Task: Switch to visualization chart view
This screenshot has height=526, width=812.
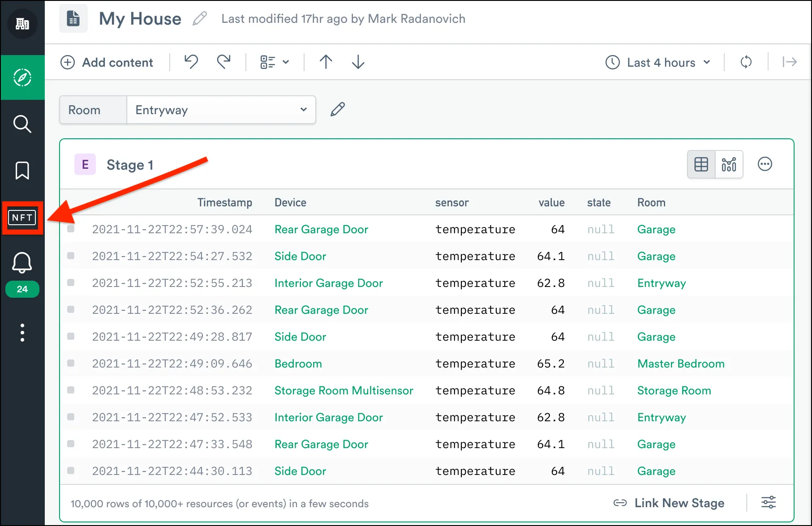Action: 729,164
